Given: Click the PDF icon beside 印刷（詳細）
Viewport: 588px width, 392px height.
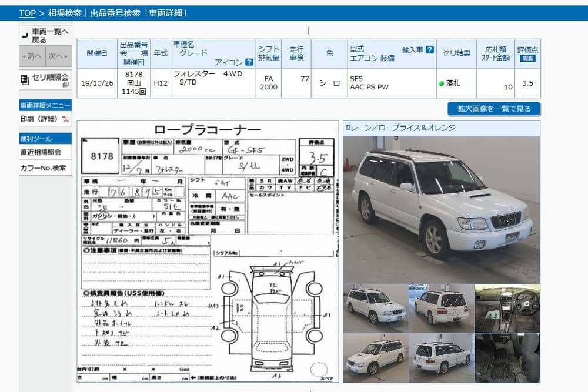Looking at the screenshot, I should tap(65, 119).
